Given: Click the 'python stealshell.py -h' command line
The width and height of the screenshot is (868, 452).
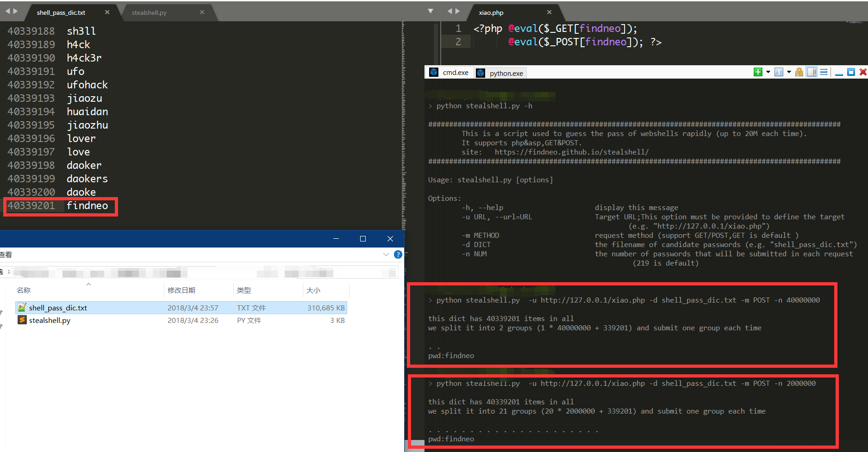Looking at the screenshot, I should click(x=484, y=106).
